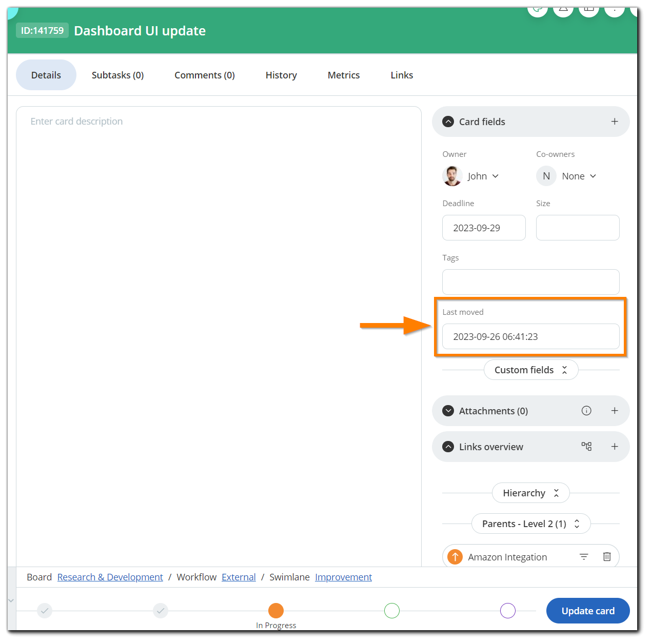Open the Metrics tab

[x=344, y=75]
